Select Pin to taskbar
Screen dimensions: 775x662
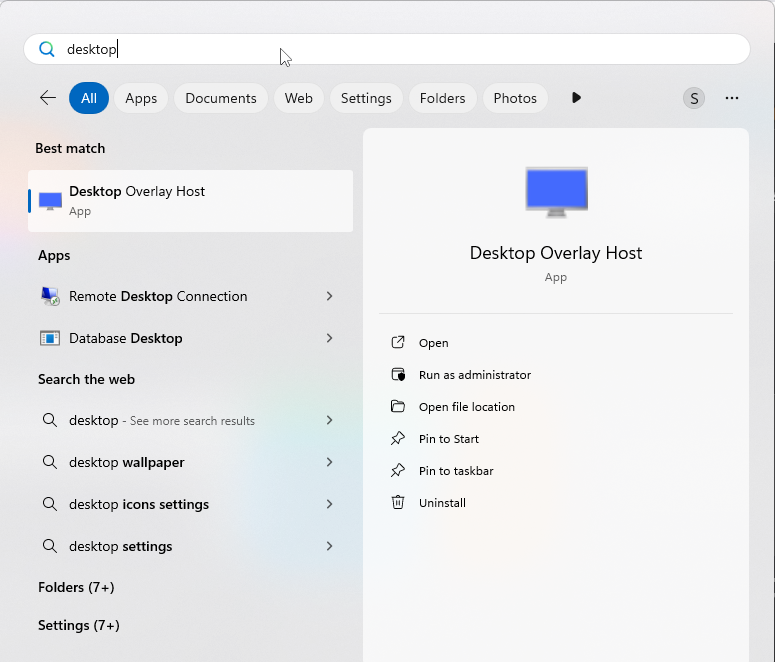[456, 471]
